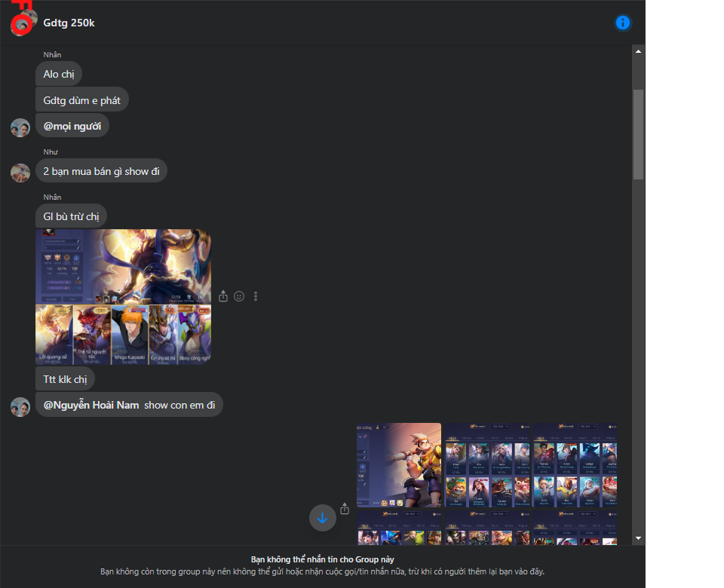Open the "Gdtg 250k" group name in the header
The height and width of the screenshot is (588, 724).
pos(69,23)
